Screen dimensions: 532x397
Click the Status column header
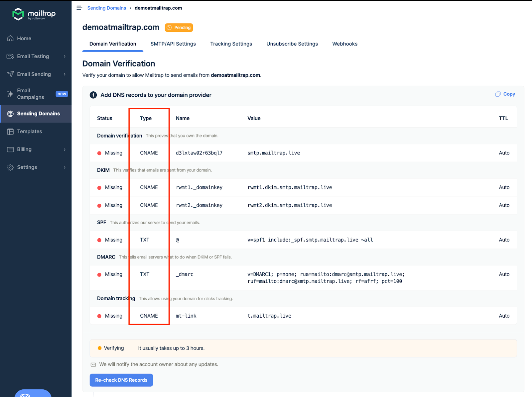click(x=104, y=118)
